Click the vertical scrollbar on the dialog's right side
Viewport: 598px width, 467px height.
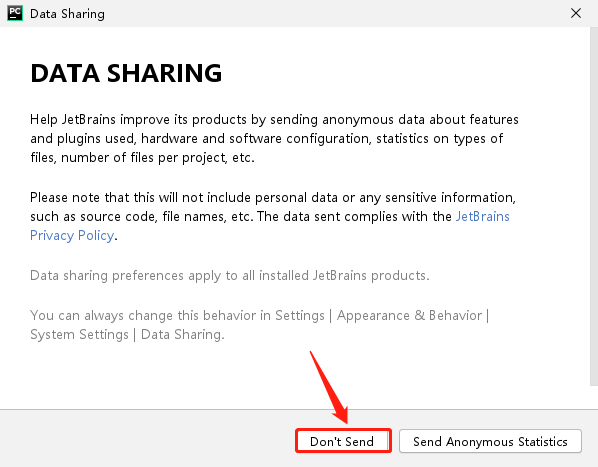click(x=594, y=207)
